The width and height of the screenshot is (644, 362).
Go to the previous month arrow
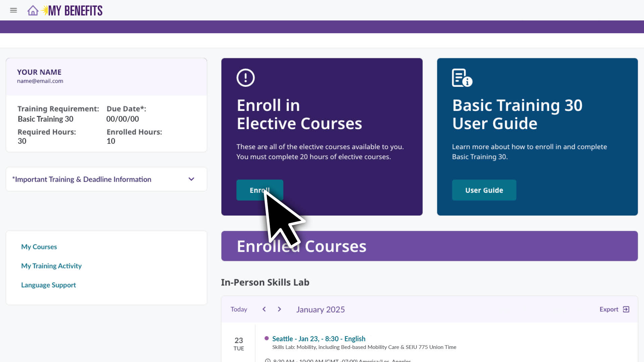pyautogui.click(x=264, y=309)
